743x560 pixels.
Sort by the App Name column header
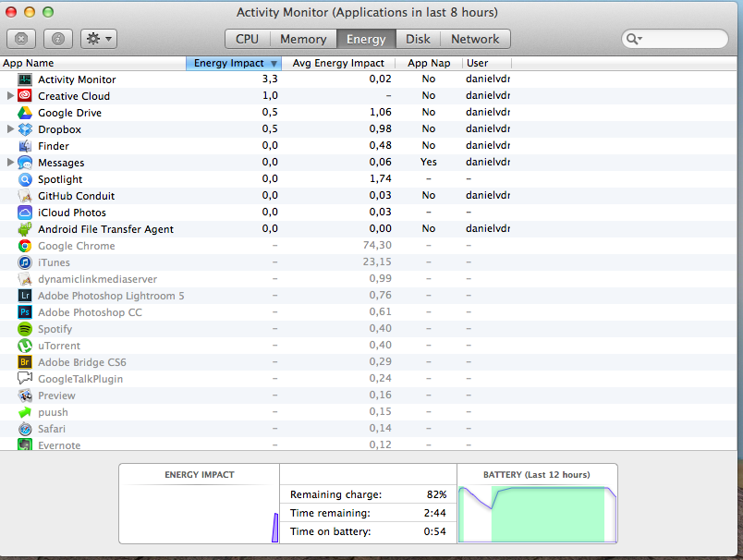click(x=92, y=63)
